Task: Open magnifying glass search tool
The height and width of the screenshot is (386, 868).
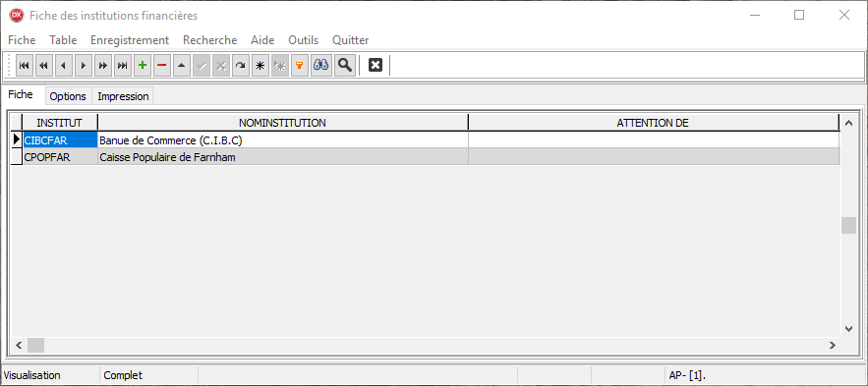Action: (x=345, y=66)
